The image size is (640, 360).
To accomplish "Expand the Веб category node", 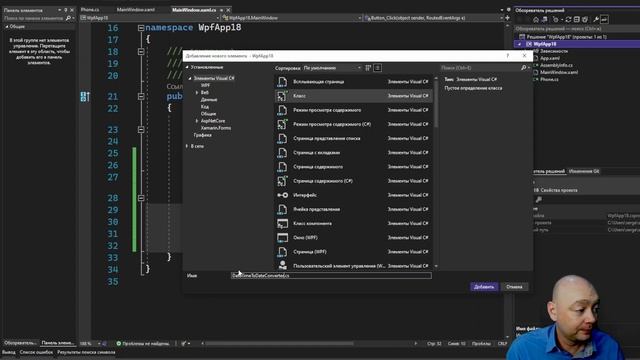I will pos(197,93).
